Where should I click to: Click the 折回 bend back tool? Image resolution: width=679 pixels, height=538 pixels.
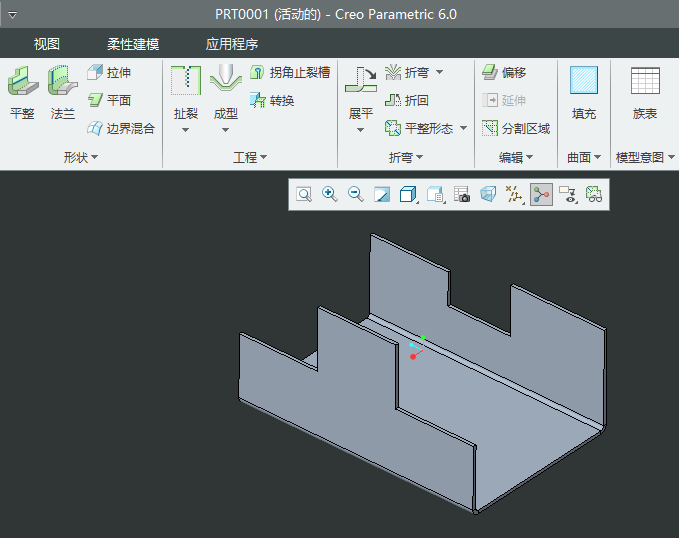[x=407, y=100]
